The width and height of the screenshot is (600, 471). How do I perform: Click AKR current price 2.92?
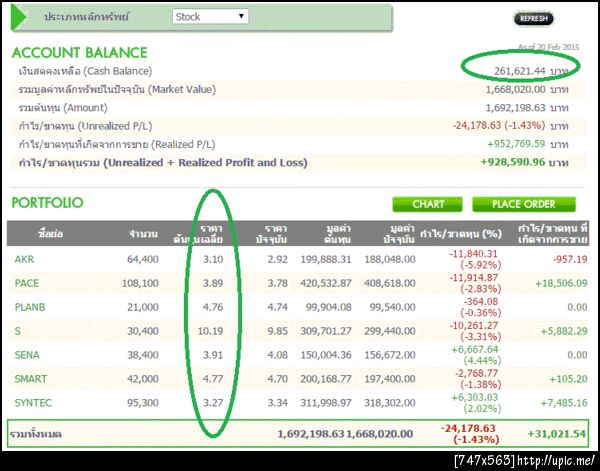pyautogui.click(x=277, y=259)
